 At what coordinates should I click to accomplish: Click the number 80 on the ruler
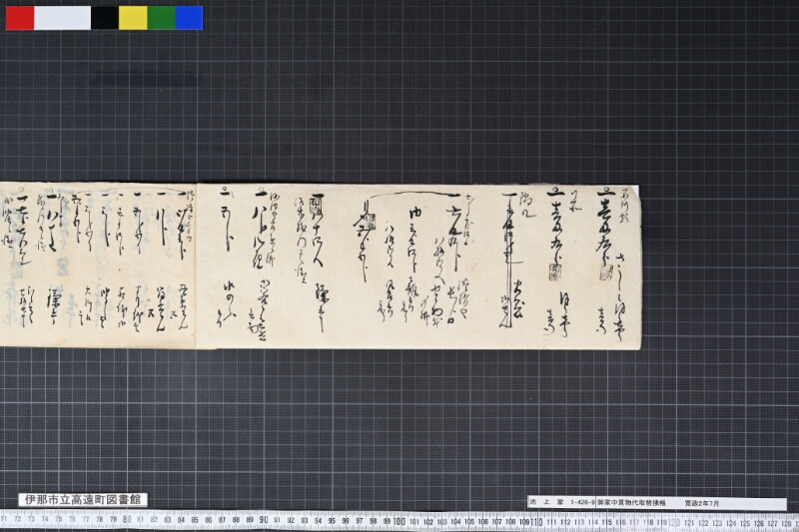click(127, 520)
